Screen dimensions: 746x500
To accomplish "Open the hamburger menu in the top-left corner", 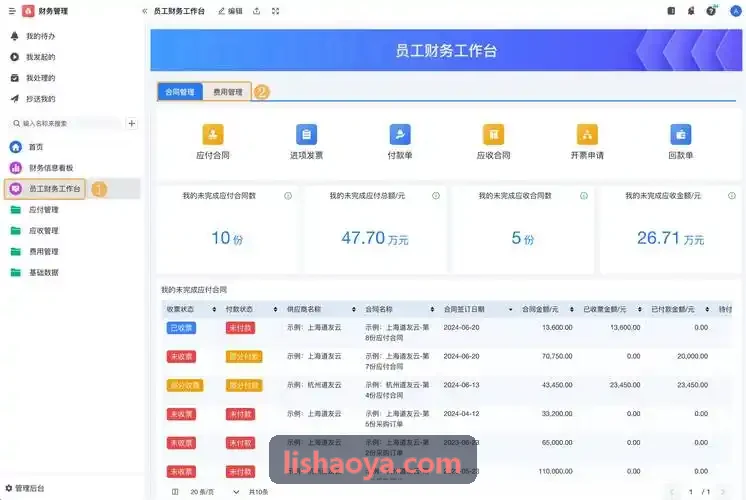I will 12,11.
